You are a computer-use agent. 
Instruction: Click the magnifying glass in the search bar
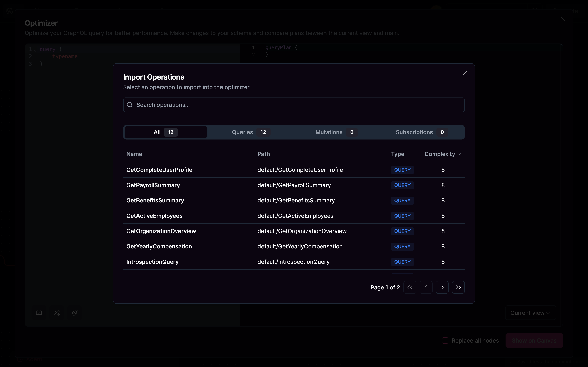[x=129, y=105]
